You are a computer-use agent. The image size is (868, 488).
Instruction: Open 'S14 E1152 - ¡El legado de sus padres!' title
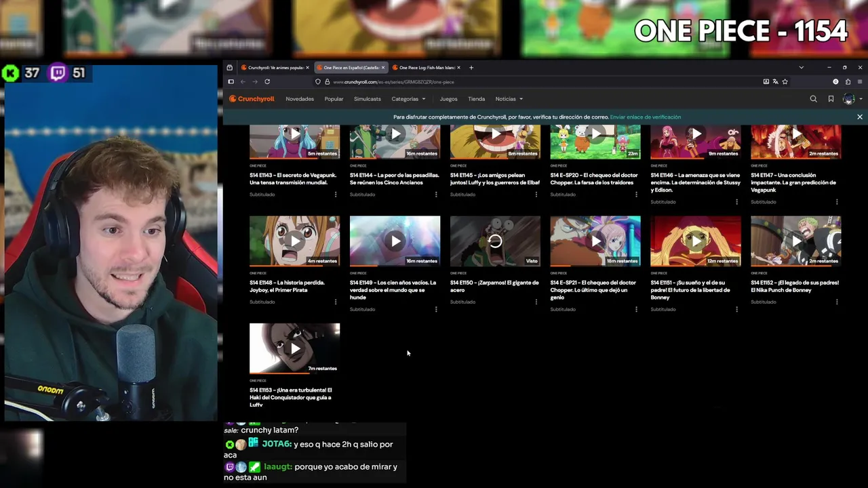coord(795,286)
